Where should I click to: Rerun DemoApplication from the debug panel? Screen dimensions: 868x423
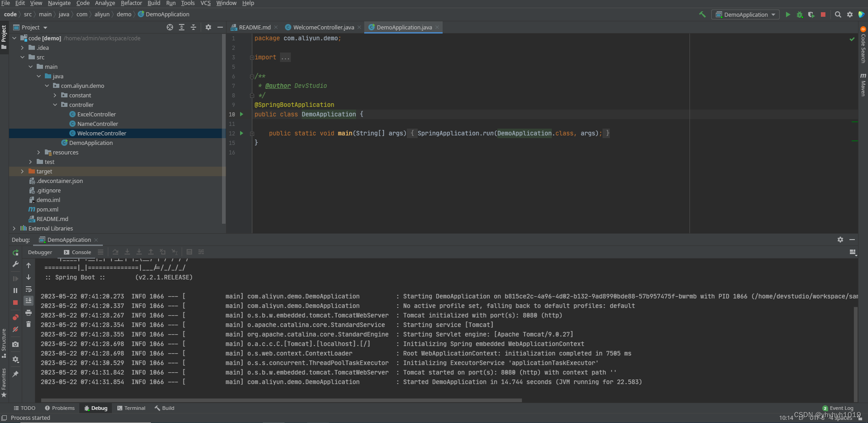pyautogui.click(x=15, y=253)
